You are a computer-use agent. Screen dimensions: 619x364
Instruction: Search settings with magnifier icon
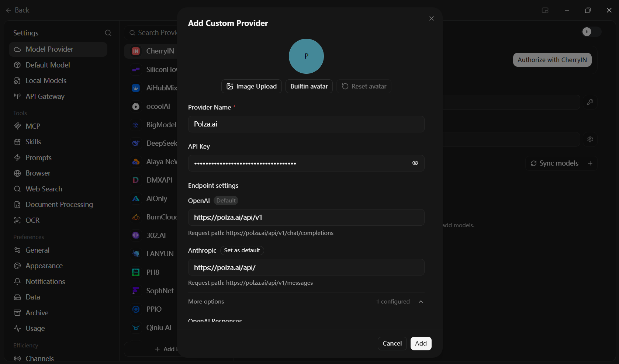tap(108, 33)
